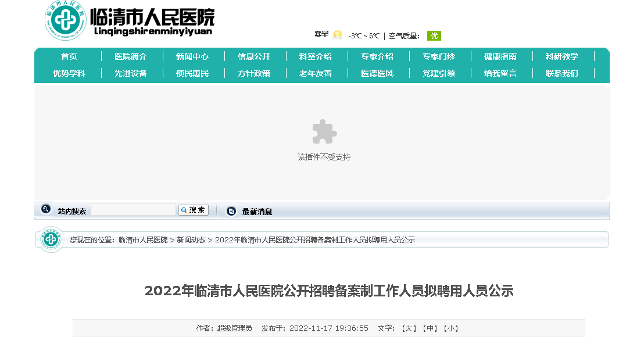Click the hospital emblem in breadcrumb bar
The image size is (644, 340).
[x=51, y=239]
